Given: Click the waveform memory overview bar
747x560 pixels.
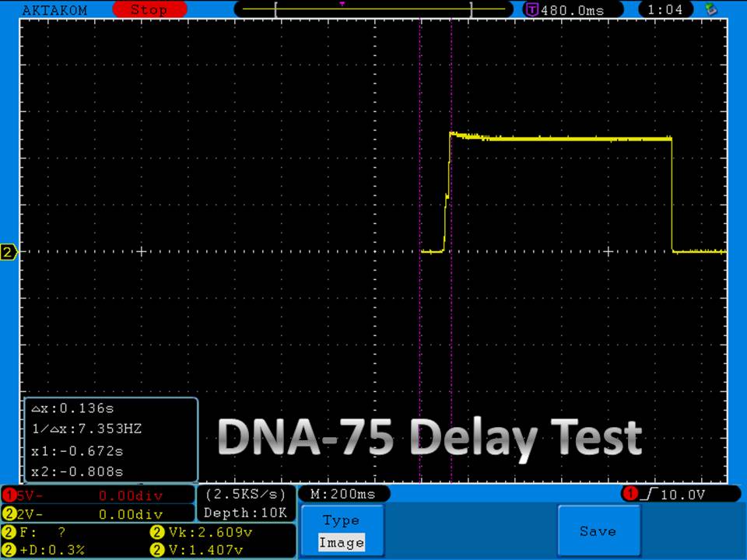Looking at the screenshot, I should [373, 9].
